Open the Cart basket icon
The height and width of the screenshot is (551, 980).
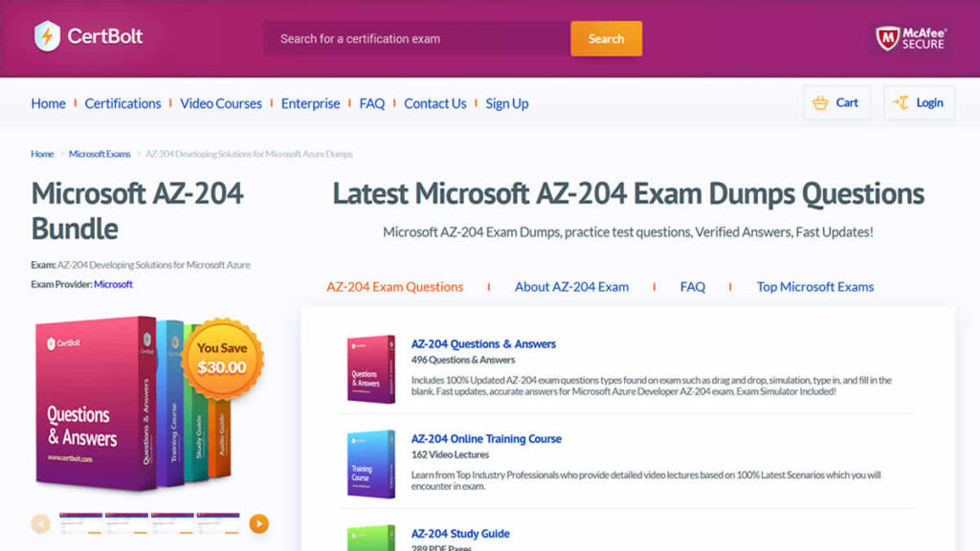(x=820, y=103)
